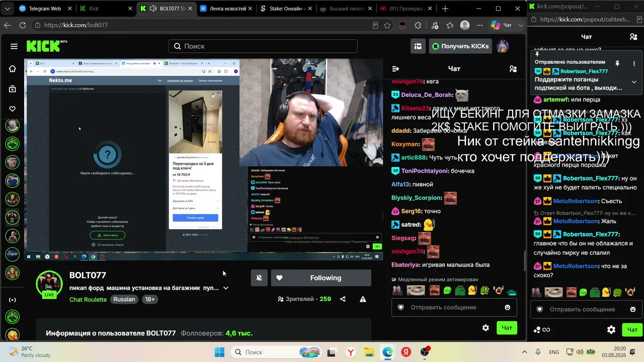The image size is (644, 362).
Task: Switch to the Высший пилотаж tab
Action: (347, 9)
